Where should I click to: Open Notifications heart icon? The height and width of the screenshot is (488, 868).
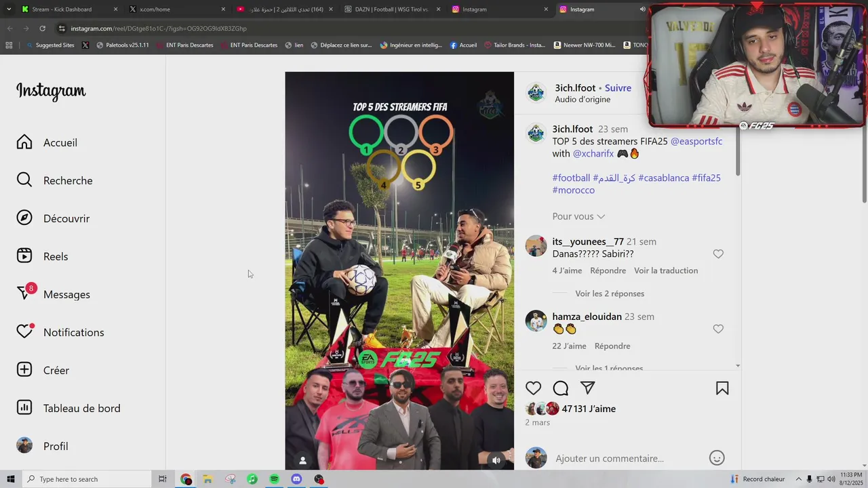pos(24,331)
